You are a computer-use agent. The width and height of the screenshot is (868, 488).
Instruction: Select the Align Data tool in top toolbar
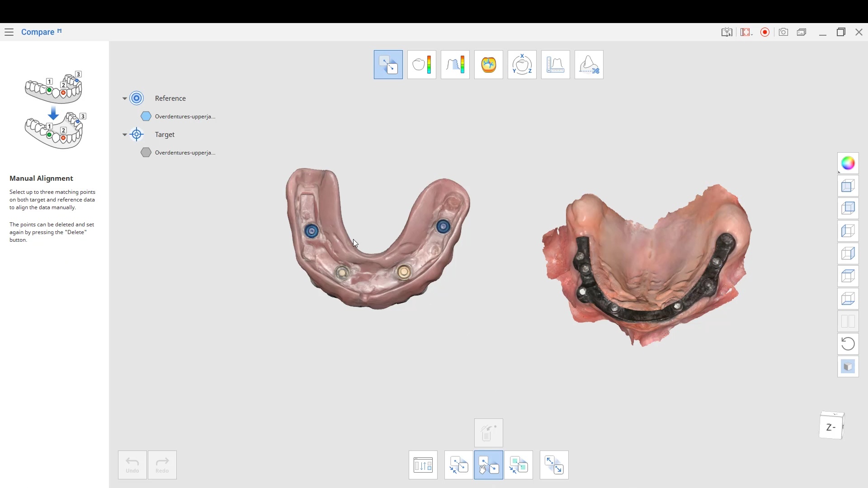(388, 65)
